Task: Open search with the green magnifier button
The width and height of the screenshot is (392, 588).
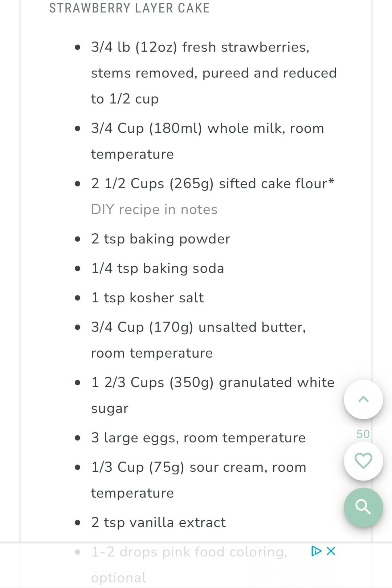Action: tap(363, 507)
